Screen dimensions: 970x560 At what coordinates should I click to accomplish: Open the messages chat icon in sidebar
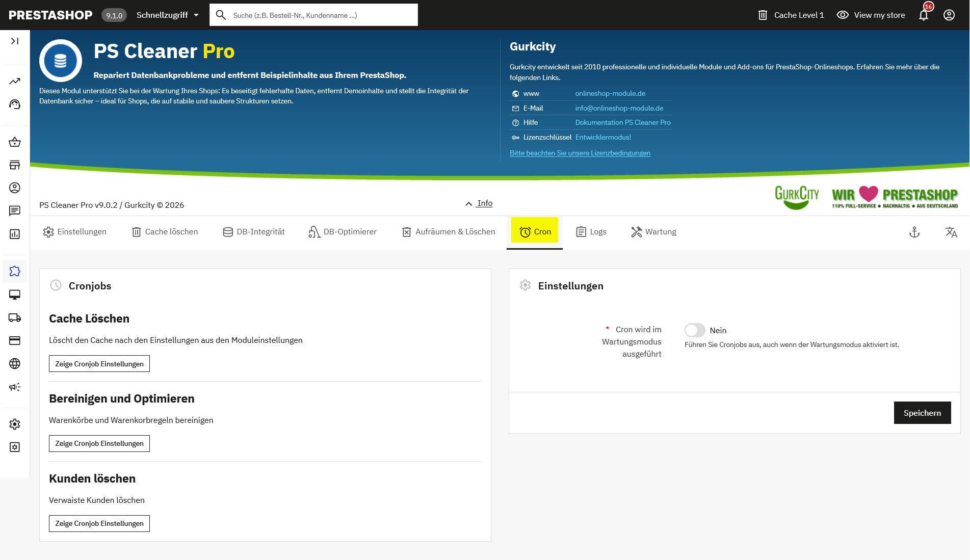tap(15, 210)
